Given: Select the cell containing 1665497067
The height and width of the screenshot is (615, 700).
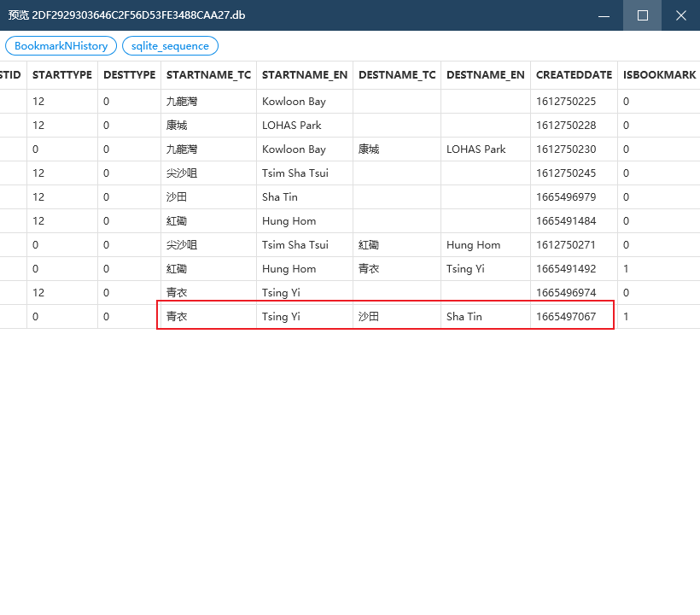Looking at the screenshot, I should point(566,316).
